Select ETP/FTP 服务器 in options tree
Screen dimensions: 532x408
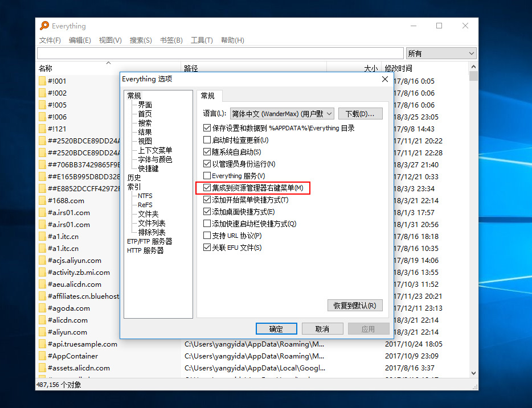click(150, 241)
